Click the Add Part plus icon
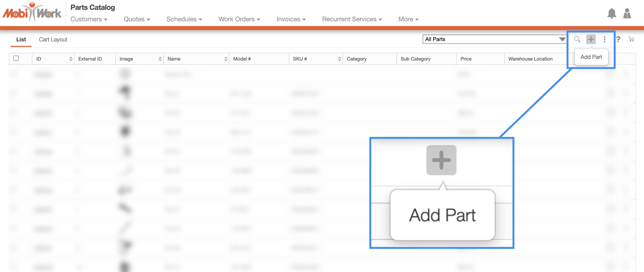 (x=591, y=39)
